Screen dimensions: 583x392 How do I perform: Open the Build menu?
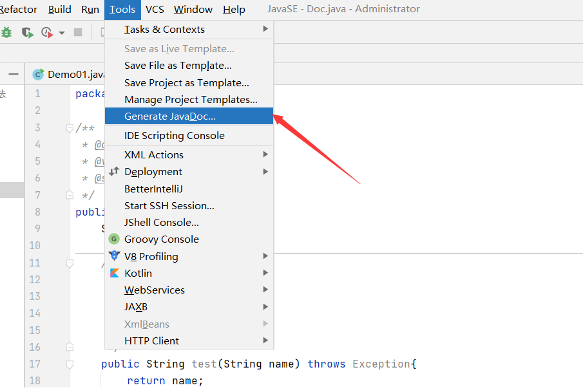coord(59,9)
